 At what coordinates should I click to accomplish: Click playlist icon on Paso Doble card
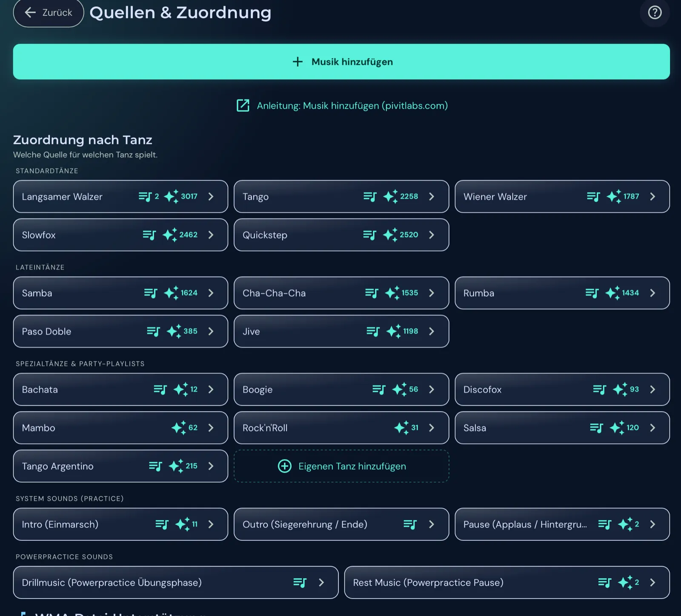pyautogui.click(x=153, y=331)
